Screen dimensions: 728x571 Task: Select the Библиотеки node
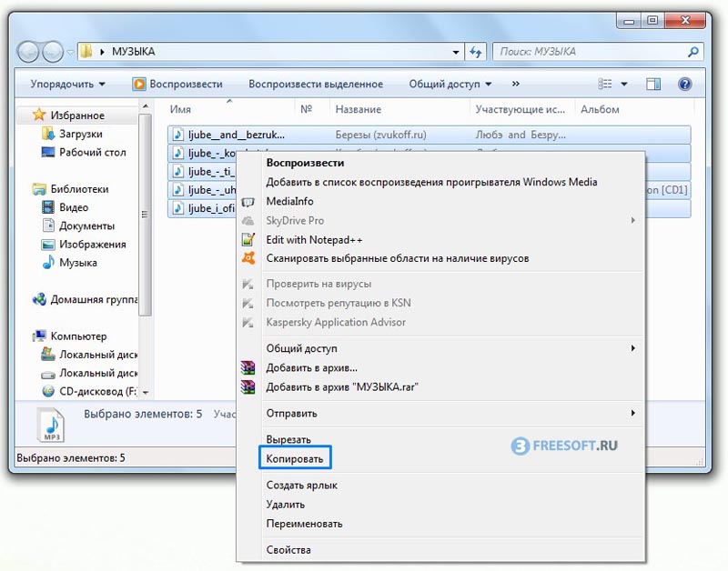(79, 189)
